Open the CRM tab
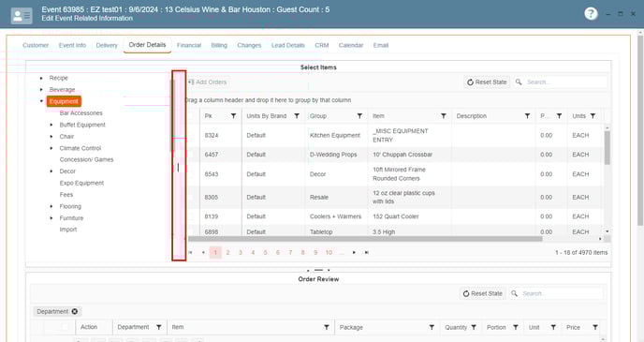644x342 pixels. coord(322,45)
